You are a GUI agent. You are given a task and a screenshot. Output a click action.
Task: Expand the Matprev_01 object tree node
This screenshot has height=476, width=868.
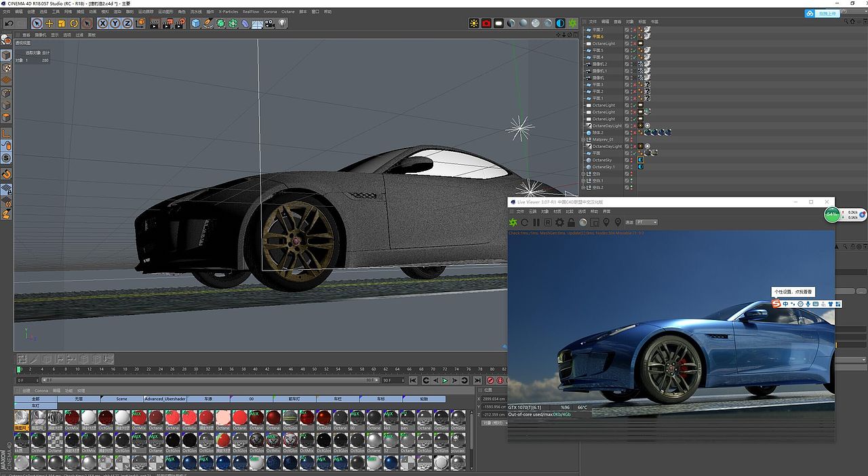[583, 140]
